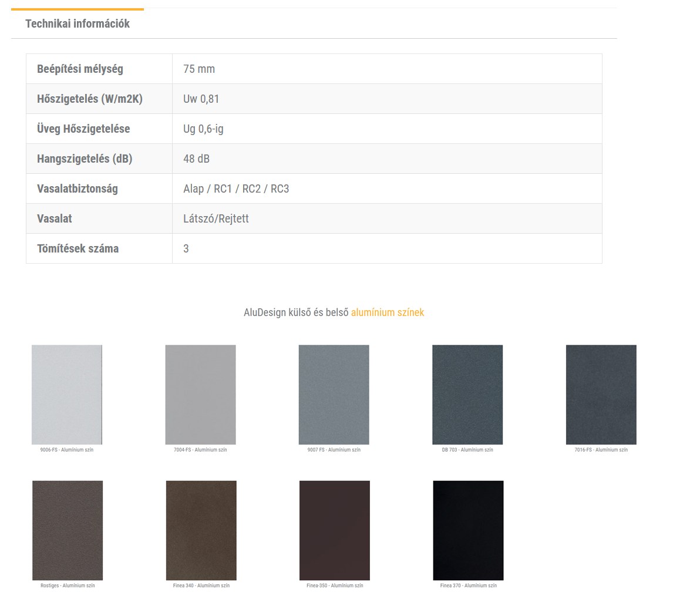Click the 'Finea 340 - Alumínium szín' caption
Image resolution: width=700 pixels, height=616 pixels.
[201, 585]
